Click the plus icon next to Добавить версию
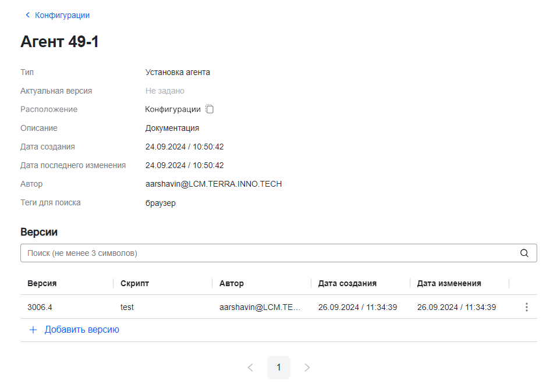 pos(33,329)
